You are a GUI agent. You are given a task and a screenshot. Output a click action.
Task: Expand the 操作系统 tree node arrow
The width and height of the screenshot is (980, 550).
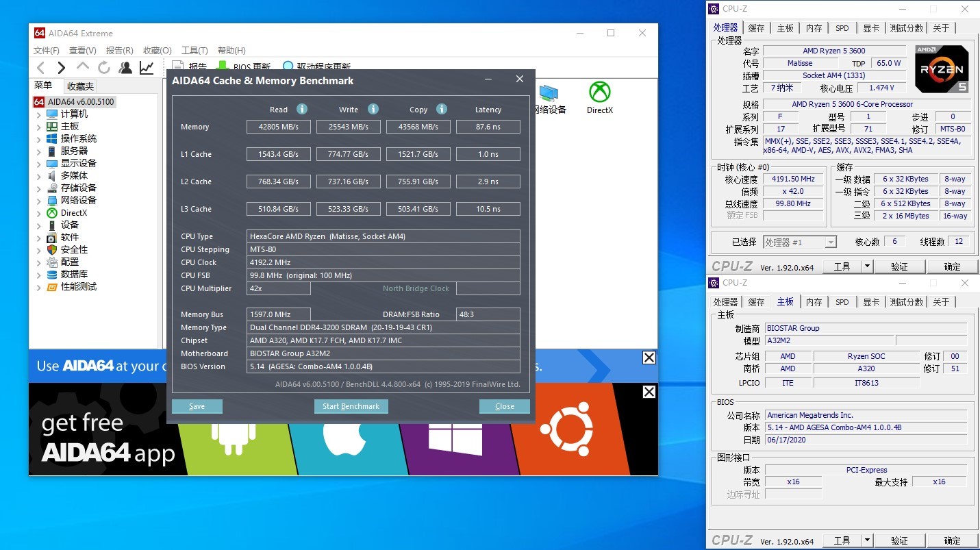[39, 139]
